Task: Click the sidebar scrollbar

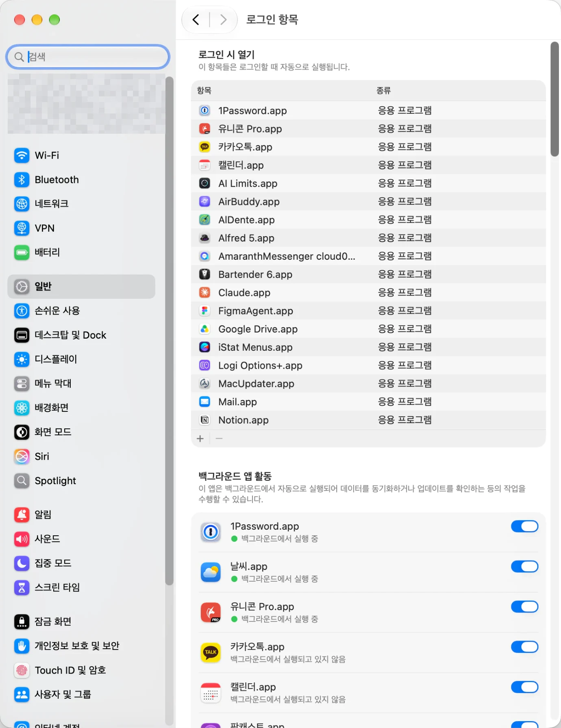Action: (x=169, y=331)
